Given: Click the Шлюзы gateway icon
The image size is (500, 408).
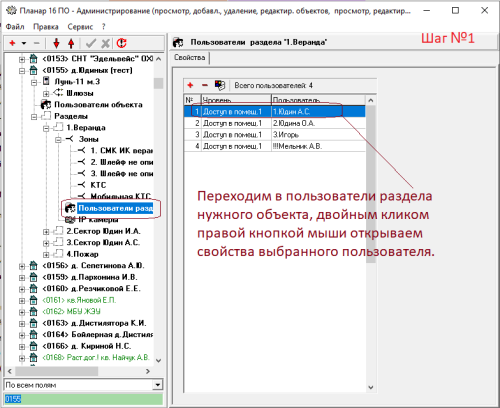Looking at the screenshot, I should tap(58, 92).
